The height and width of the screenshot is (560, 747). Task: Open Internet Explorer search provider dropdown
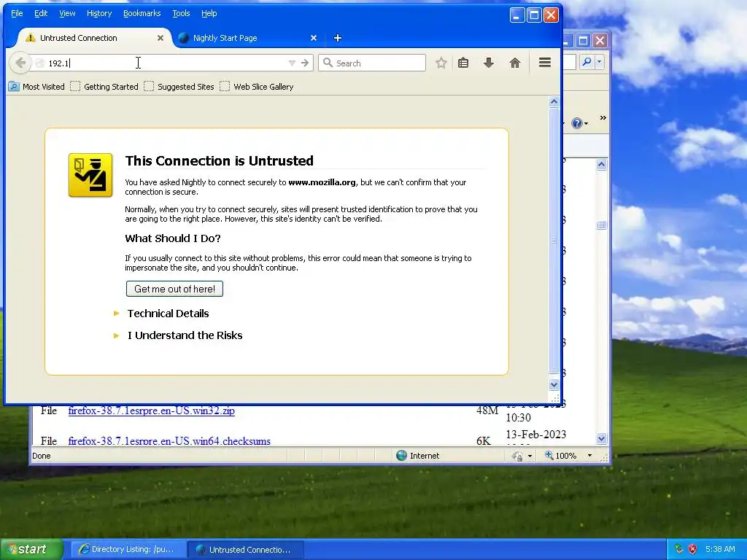pyautogui.click(x=600, y=62)
